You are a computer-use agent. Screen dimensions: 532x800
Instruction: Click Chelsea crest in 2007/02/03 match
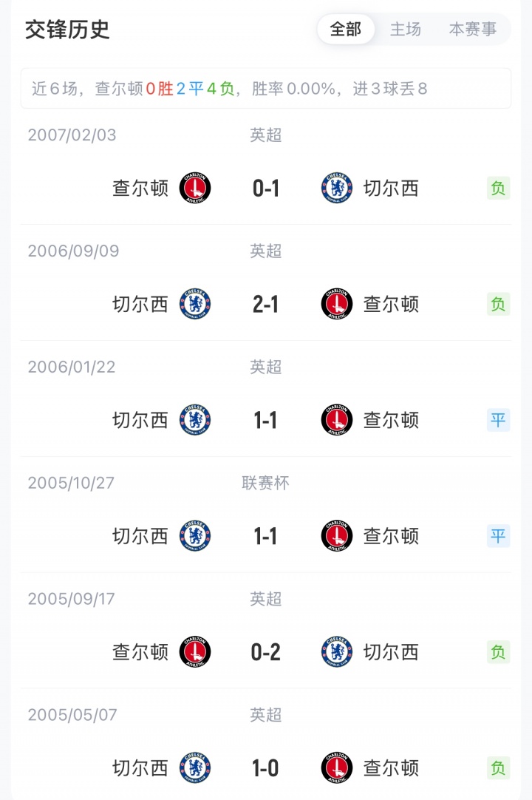(x=337, y=189)
